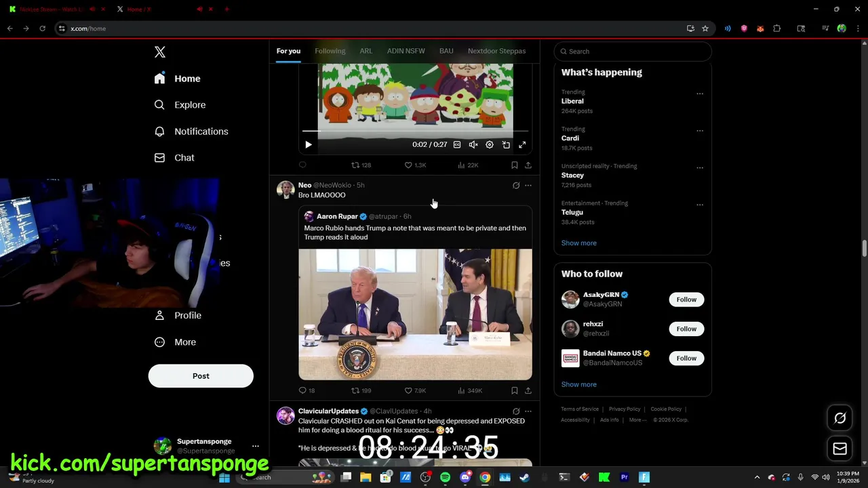
Task: Open Steam from the taskbar
Action: click(524, 477)
